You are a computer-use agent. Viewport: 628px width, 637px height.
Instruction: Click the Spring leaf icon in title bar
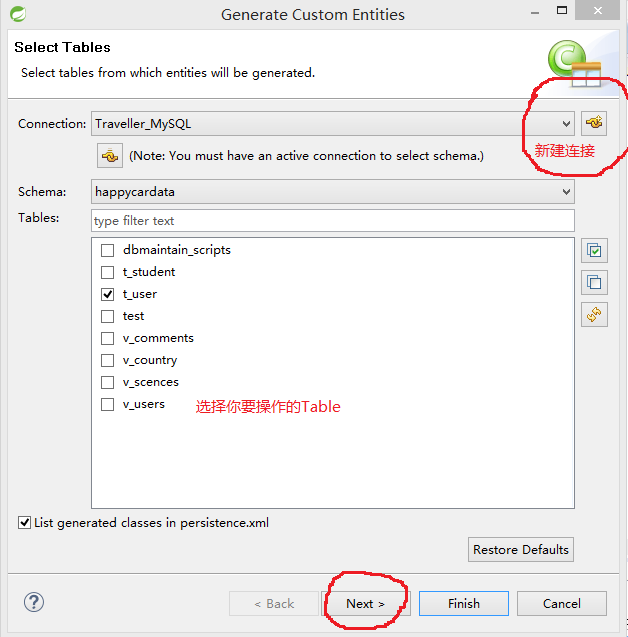point(18,14)
